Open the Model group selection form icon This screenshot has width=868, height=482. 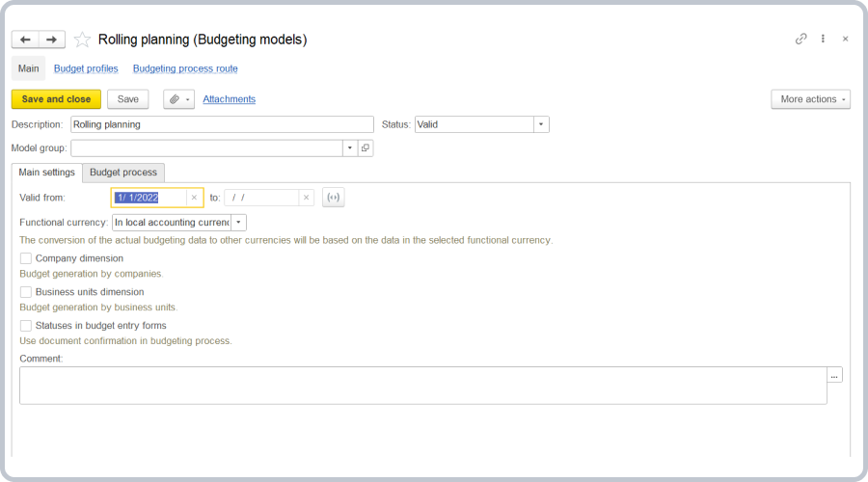pyautogui.click(x=366, y=148)
